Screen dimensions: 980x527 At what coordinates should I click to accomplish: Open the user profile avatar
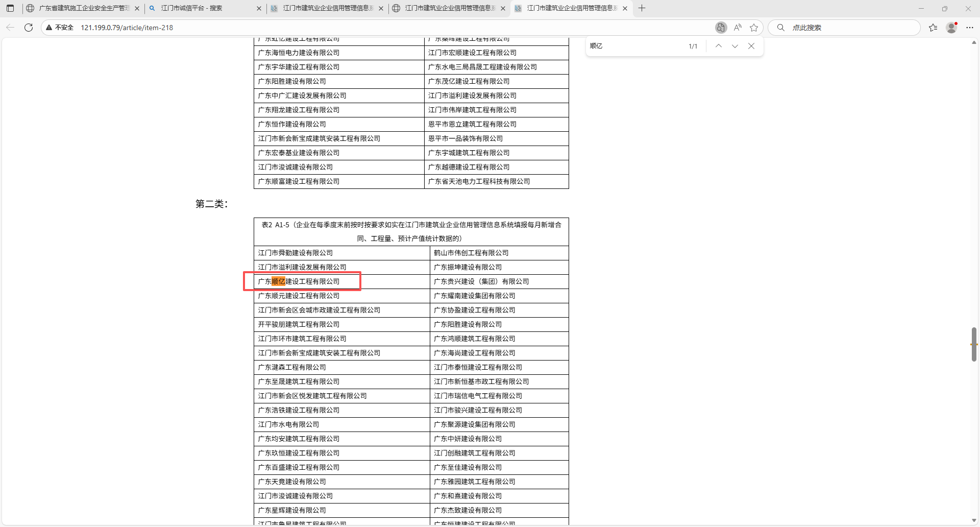951,28
